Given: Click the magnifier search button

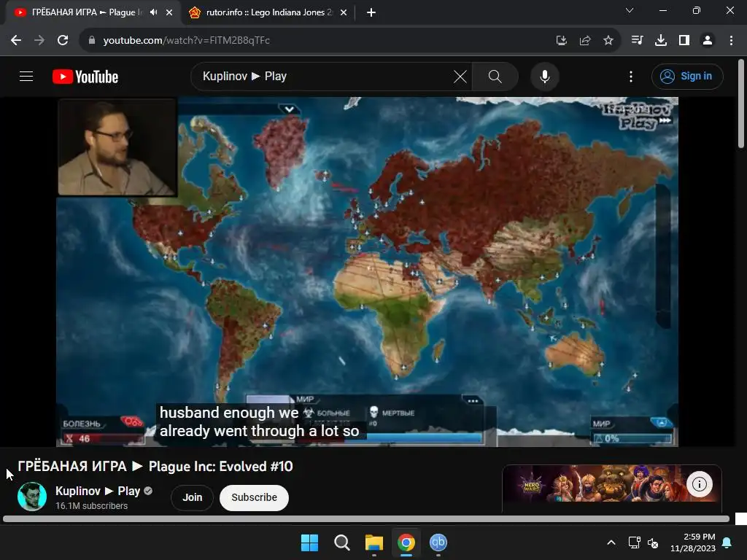Looking at the screenshot, I should click(495, 76).
